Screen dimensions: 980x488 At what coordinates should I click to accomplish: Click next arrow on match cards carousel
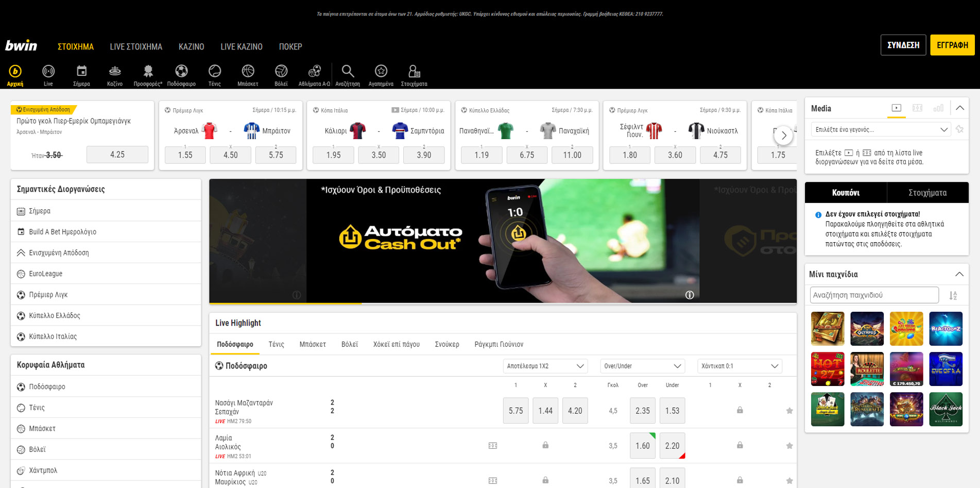tap(784, 136)
